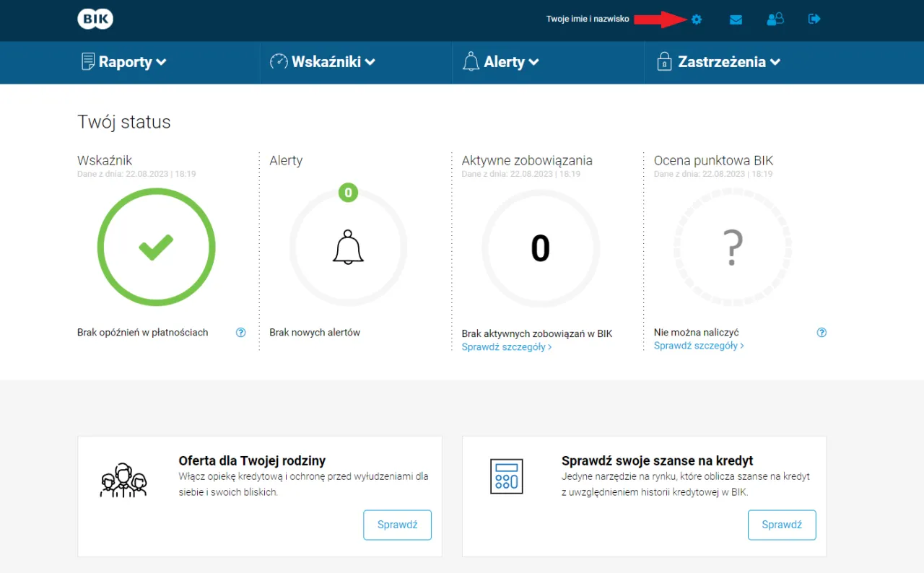Open messages with the envelope icon

coord(736,19)
